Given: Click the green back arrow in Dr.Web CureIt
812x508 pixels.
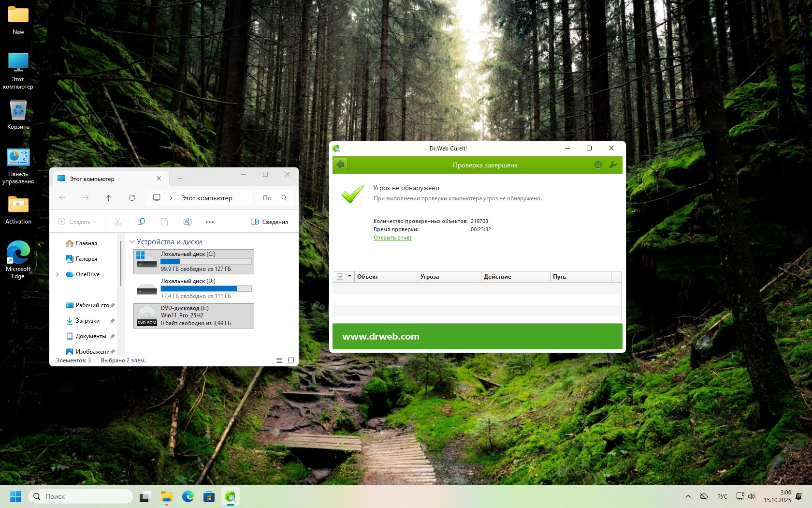Looking at the screenshot, I should coord(340,165).
